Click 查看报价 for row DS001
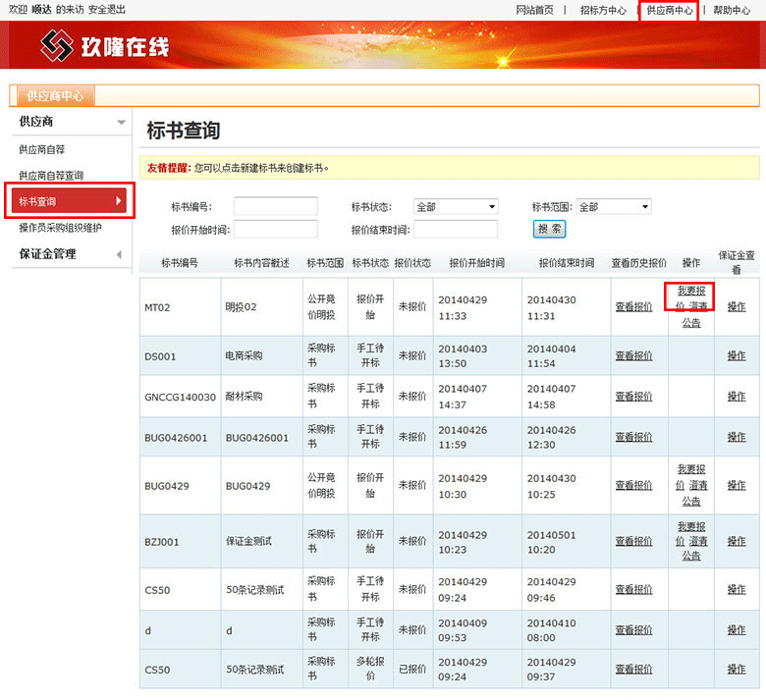766x700 pixels. point(633,355)
